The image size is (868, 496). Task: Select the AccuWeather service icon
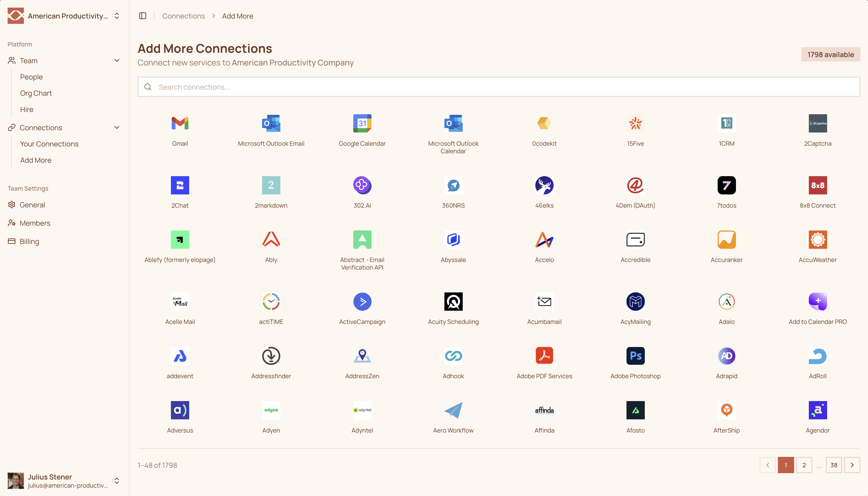(x=817, y=239)
